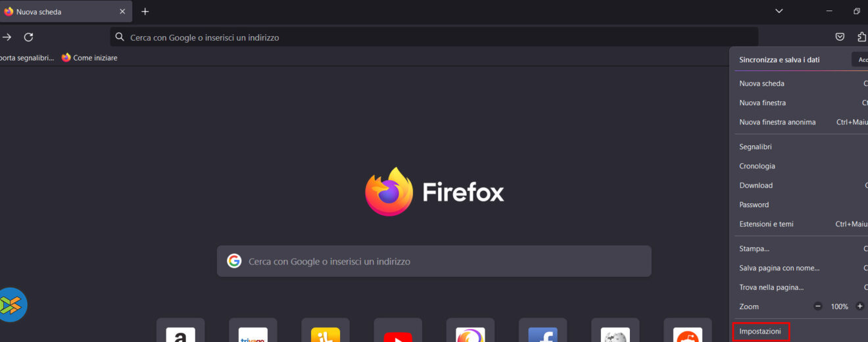This screenshot has height=342, width=868.
Task: Open the import bookmarks toolbar link
Action: pos(27,57)
